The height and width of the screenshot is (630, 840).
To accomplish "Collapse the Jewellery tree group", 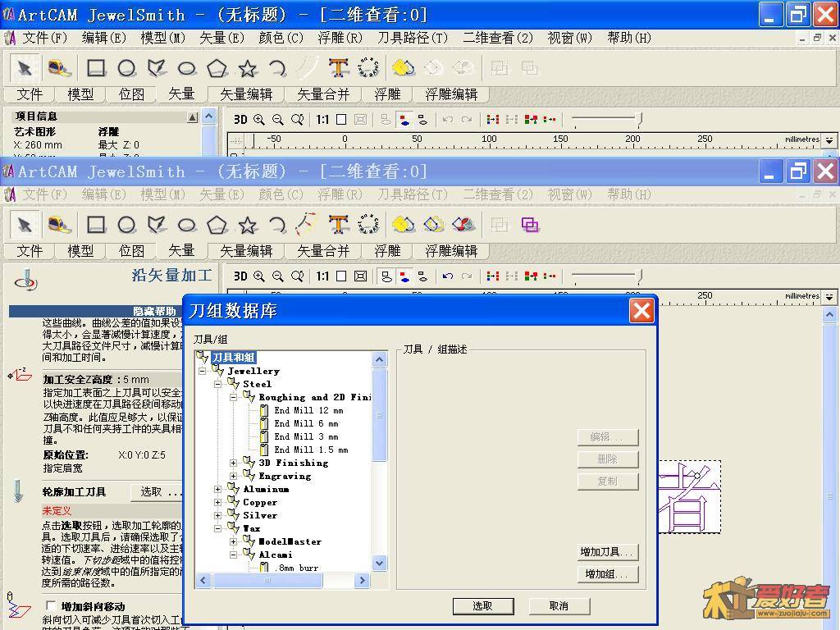I will coord(202,371).
